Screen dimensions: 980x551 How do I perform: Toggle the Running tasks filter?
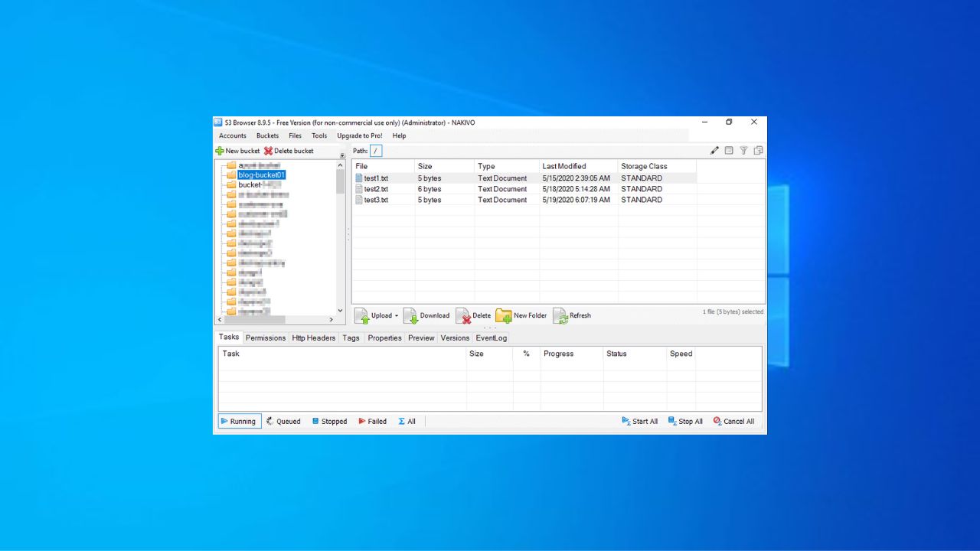point(239,421)
